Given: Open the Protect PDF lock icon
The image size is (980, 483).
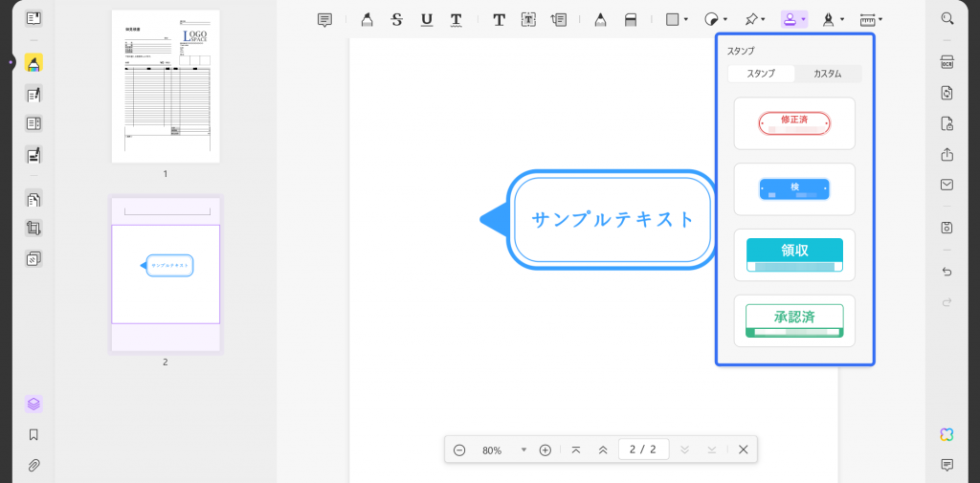Looking at the screenshot, I should coord(947,123).
